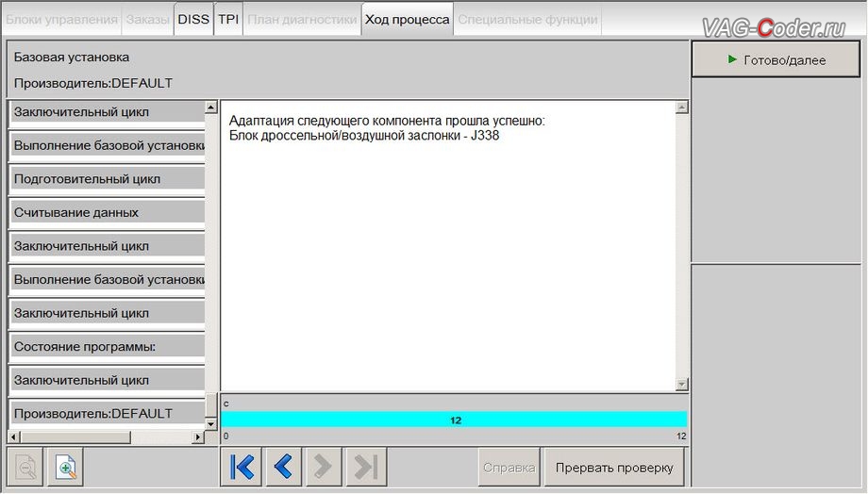The image size is (868, 494).
Task: Click the Справка help button
Action: point(509,468)
